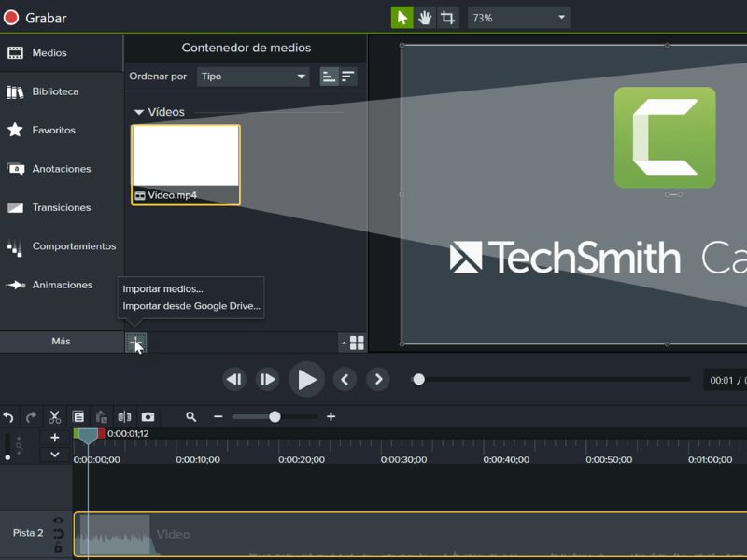Take a snapshot with camera icon
Screen dimensions: 747x560
click(x=148, y=417)
